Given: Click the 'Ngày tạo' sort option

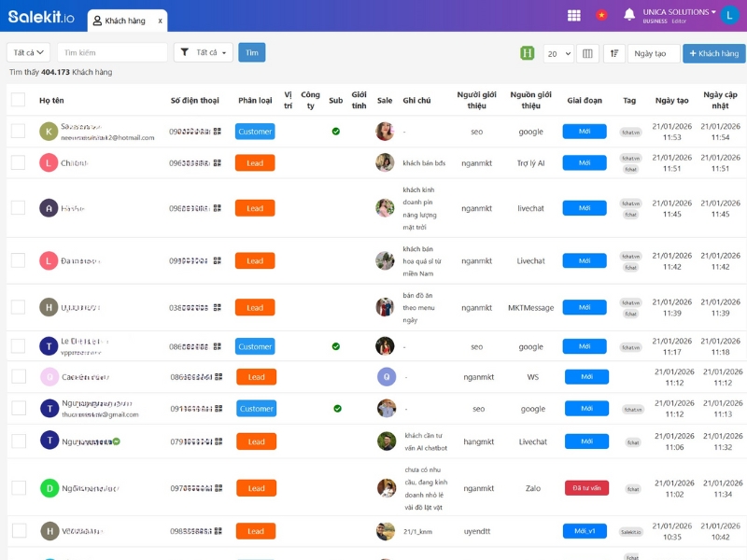Looking at the screenshot, I should [652, 54].
